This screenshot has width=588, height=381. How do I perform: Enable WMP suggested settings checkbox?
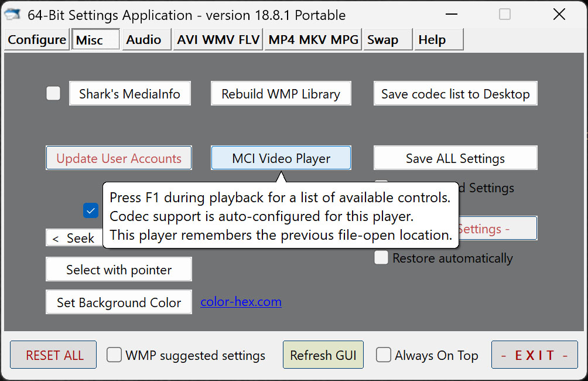pos(114,355)
